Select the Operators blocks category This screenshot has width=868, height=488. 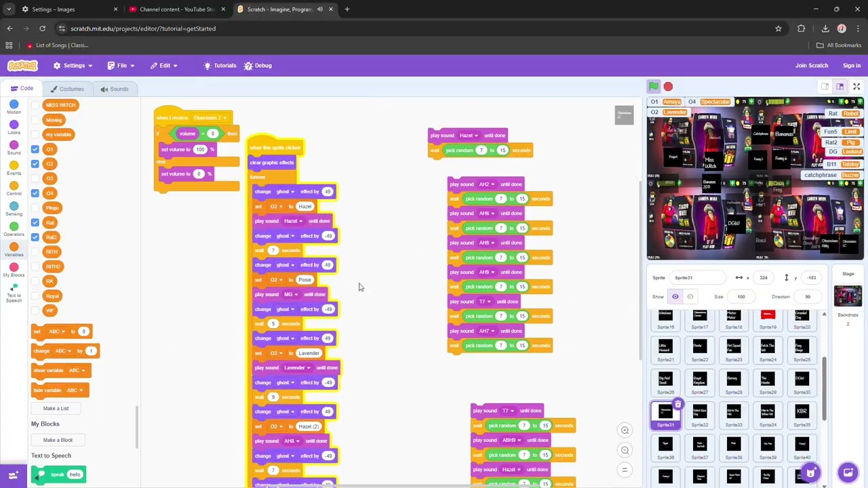pos(14,229)
